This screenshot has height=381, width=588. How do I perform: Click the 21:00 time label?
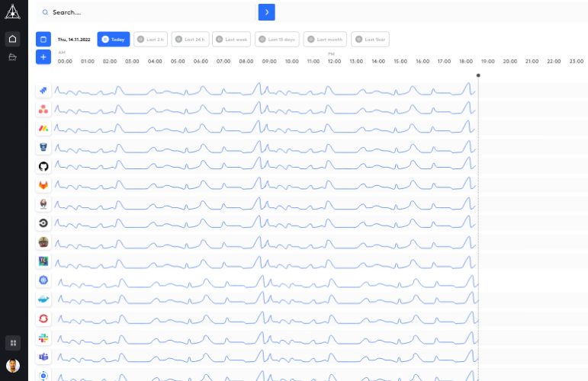[x=532, y=62]
